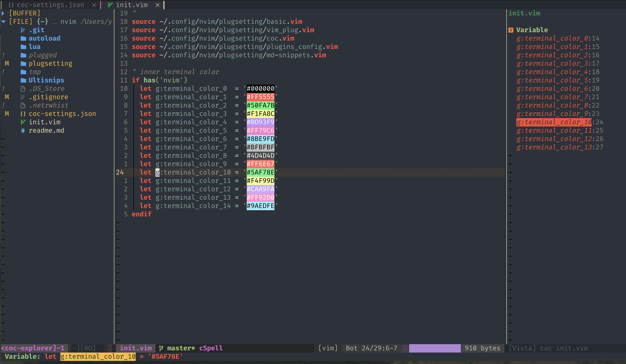Image resolution: width=626 pixels, height=364 pixels.
Task: Click the autoload folder icon
Action: tap(23, 39)
